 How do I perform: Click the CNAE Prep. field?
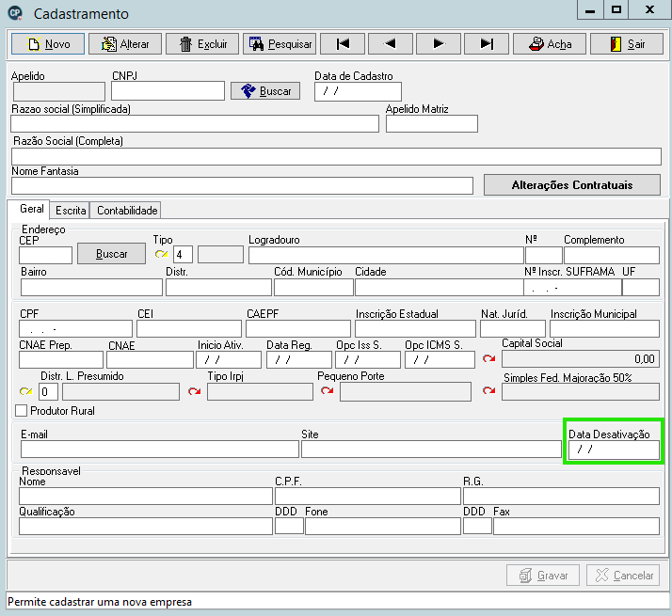click(61, 360)
